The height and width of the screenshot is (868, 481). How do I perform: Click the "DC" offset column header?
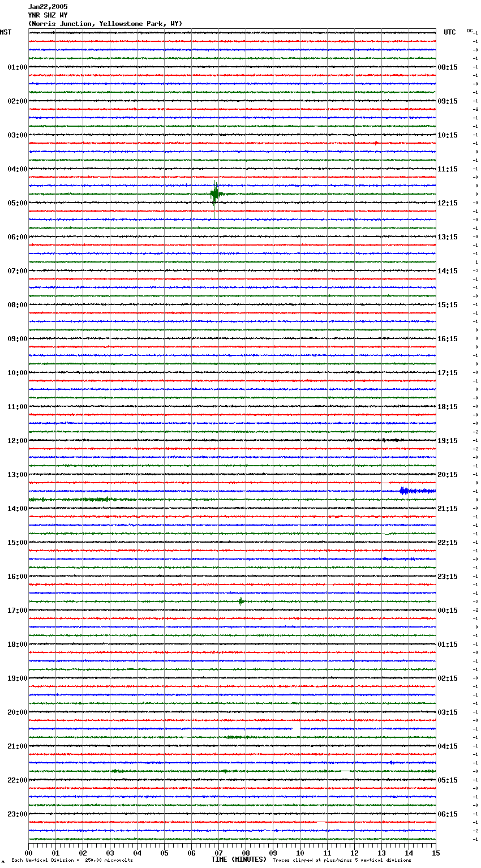[470, 31]
